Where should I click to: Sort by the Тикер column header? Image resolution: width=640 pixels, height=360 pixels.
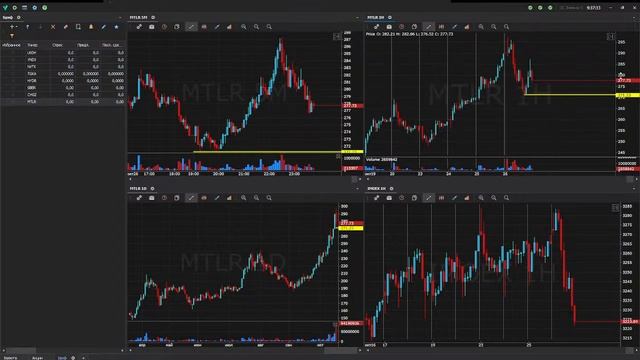[33, 45]
